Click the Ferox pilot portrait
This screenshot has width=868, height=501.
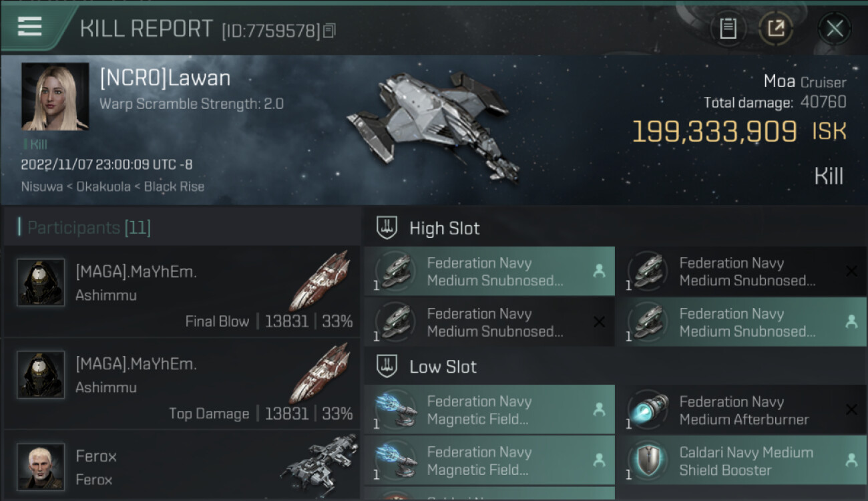coord(41,466)
